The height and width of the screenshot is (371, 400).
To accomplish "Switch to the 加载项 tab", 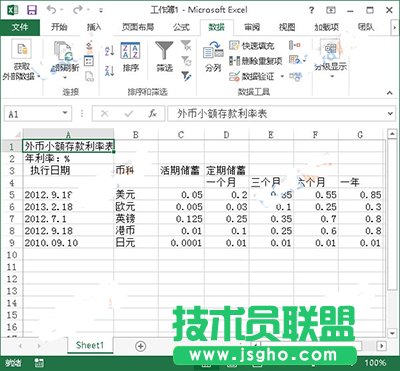I will 327,27.
